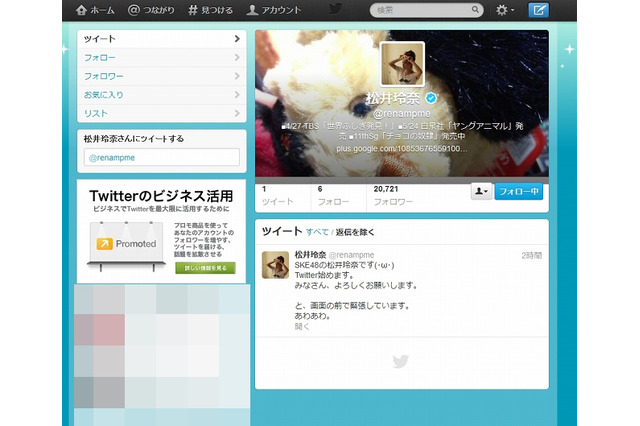Click the gray bird icon below the tweet
Image resolution: width=640 pixels, height=426 pixels.
coord(401,361)
